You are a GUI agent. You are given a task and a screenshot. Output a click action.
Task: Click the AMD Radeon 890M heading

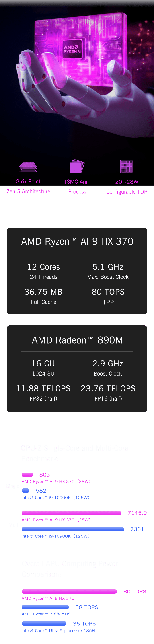pos(77,340)
